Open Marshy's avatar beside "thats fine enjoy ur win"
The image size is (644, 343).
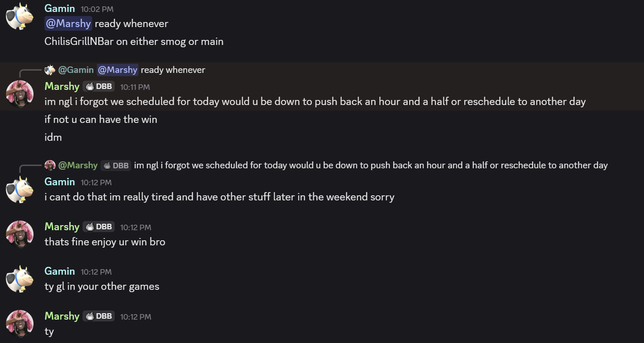[x=20, y=234]
